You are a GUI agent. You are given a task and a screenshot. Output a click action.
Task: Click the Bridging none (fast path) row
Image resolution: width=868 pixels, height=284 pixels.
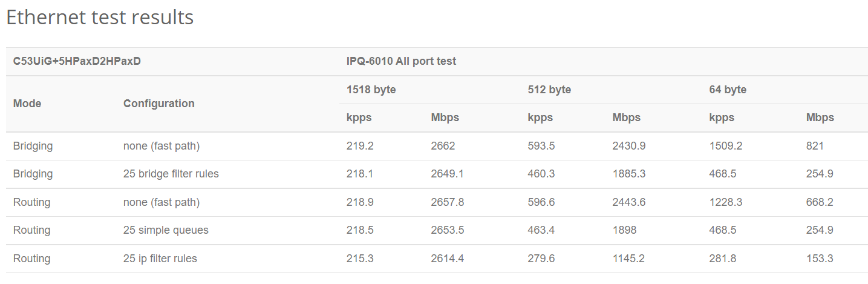(437, 146)
